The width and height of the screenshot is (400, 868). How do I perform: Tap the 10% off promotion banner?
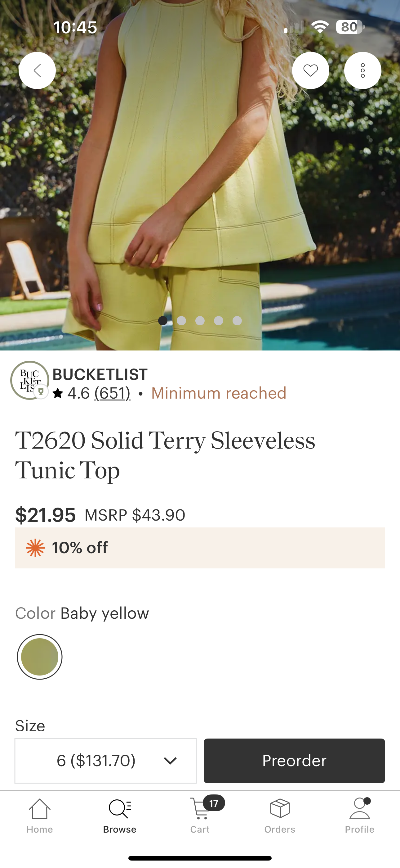click(x=200, y=548)
